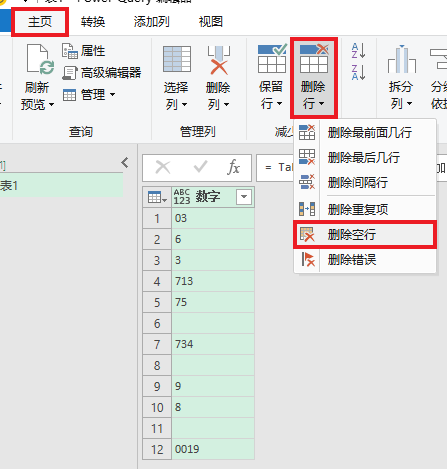This screenshot has width=447, height=469.
Task: Select the cell containing 0019
Action: tap(213, 449)
